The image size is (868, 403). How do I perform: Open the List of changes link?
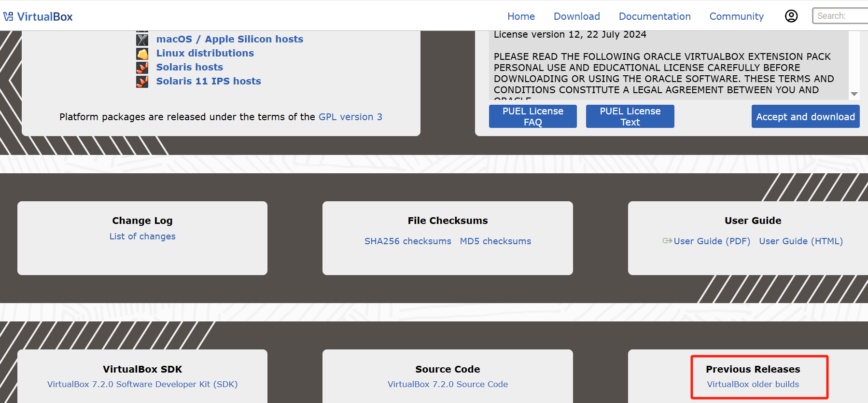point(142,236)
